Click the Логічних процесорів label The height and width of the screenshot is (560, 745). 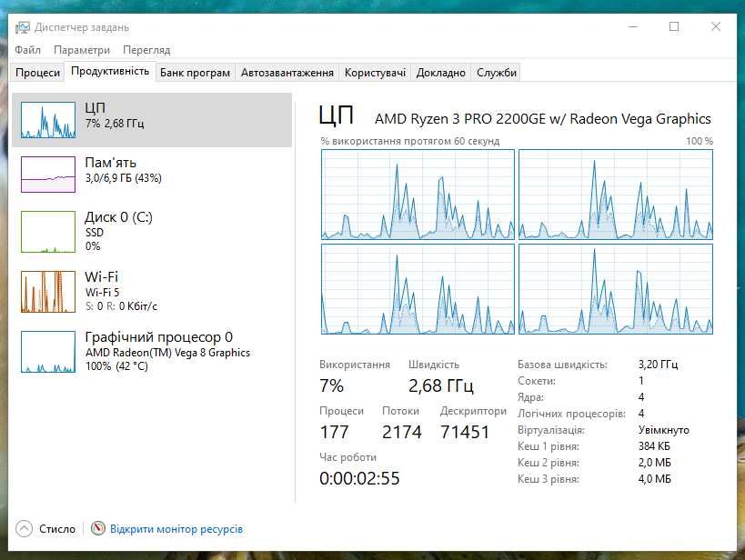click(571, 414)
